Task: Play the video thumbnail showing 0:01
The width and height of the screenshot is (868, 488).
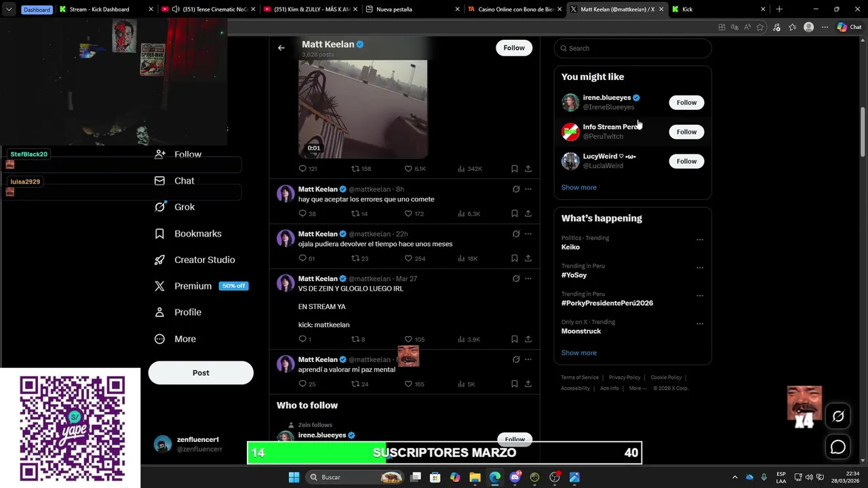Action: click(x=363, y=108)
